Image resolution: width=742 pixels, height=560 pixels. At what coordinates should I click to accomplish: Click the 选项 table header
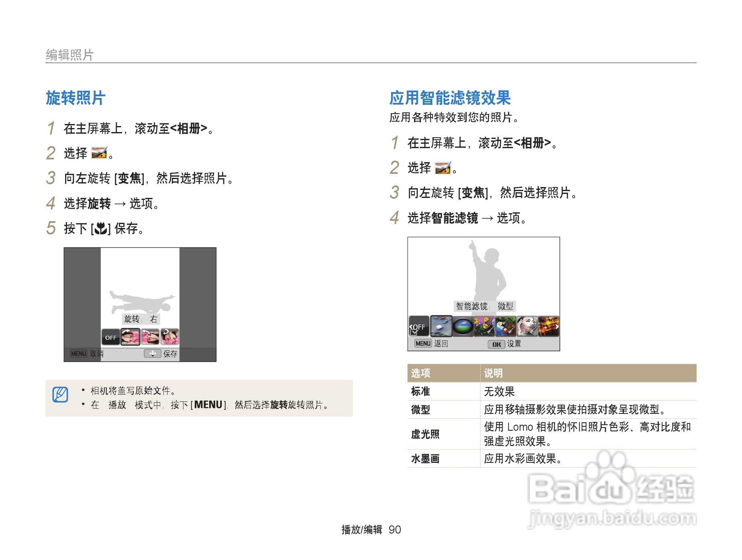[x=420, y=373]
